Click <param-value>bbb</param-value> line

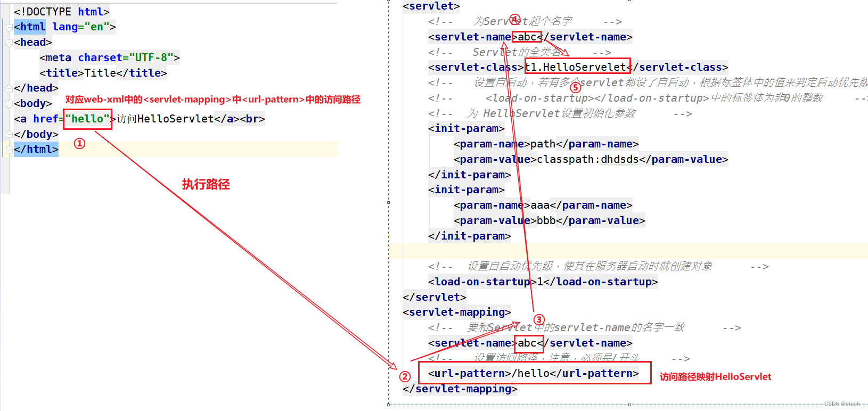(550, 220)
